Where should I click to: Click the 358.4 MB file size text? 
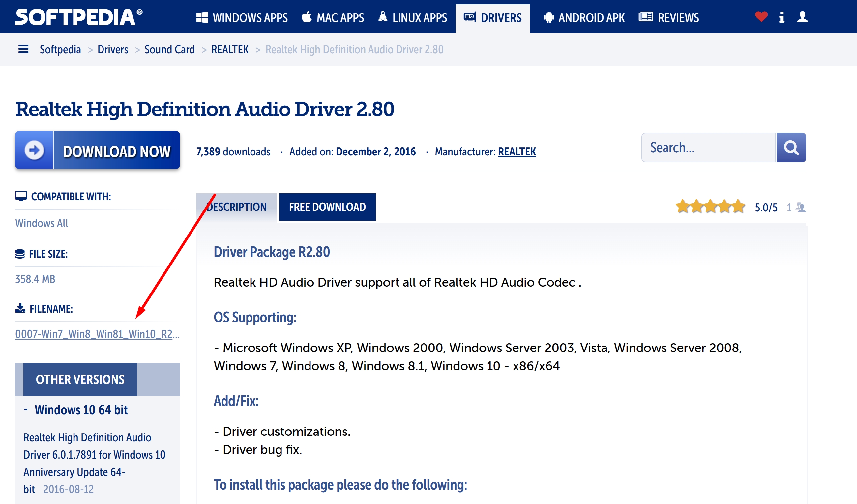click(35, 279)
